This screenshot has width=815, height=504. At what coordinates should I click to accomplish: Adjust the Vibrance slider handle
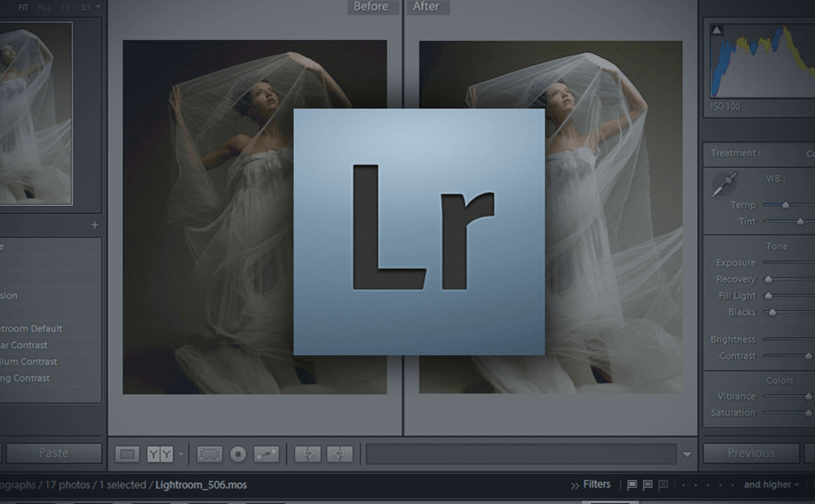(x=808, y=397)
